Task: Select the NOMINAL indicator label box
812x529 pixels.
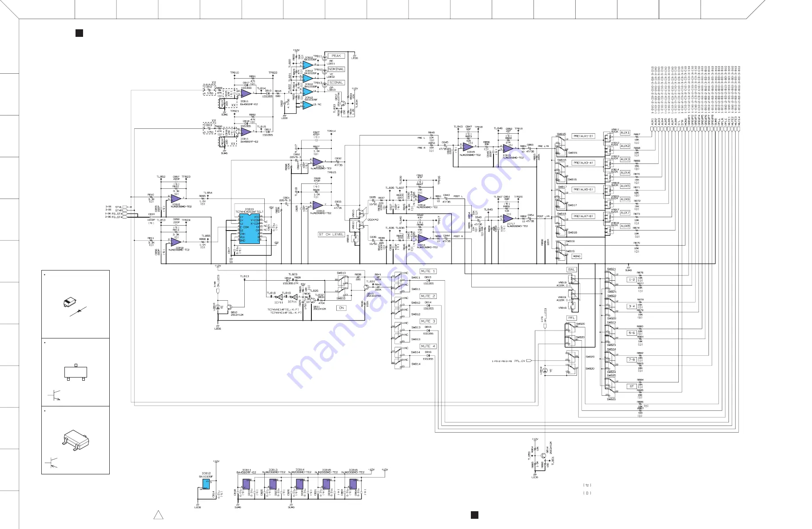Action: point(336,69)
